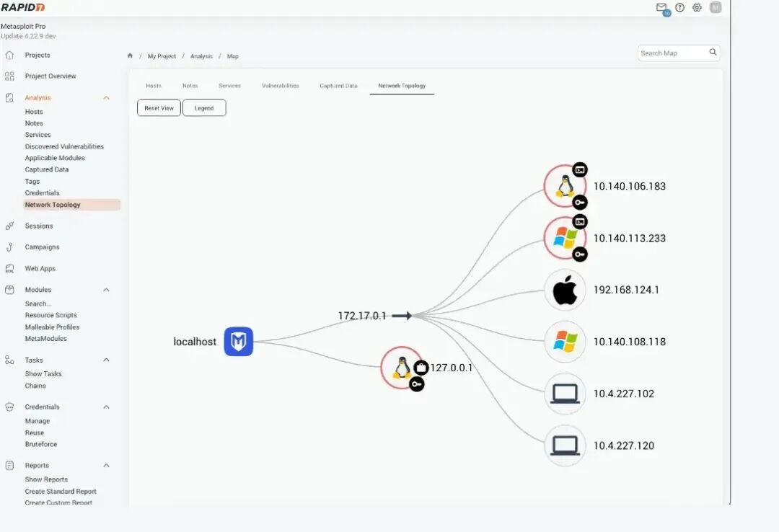Switch to the Vulnerabilities tab
The width and height of the screenshot is (779, 532).
(x=280, y=85)
